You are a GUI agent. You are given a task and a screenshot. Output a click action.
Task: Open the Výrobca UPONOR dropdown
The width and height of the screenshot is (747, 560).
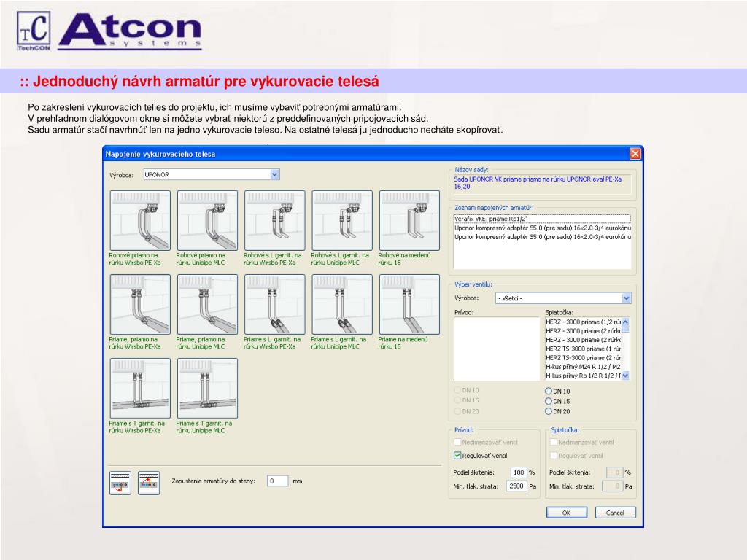pyautogui.click(x=274, y=175)
